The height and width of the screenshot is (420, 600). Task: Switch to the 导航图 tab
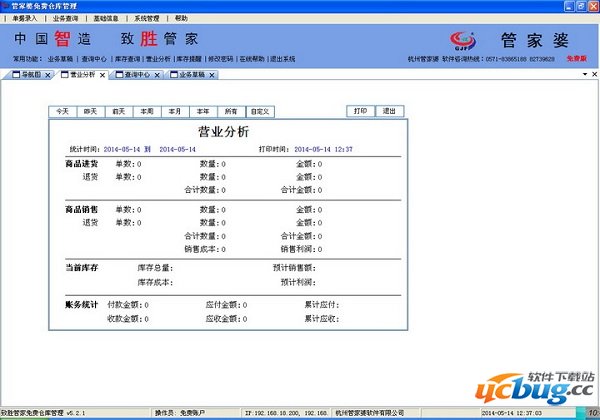tap(31, 75)
